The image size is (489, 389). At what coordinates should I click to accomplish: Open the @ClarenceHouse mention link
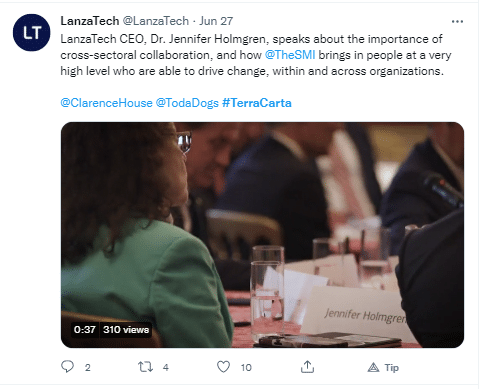(106, 103)
